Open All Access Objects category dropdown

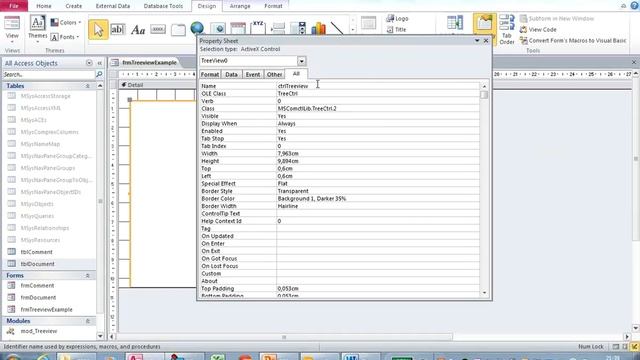tap(89, 63)
